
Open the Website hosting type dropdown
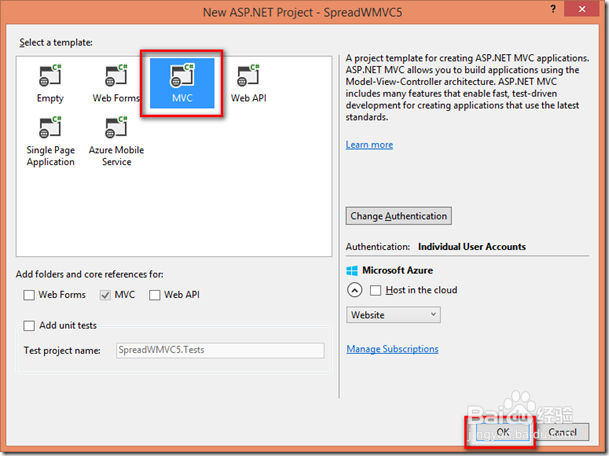(393, 315)
